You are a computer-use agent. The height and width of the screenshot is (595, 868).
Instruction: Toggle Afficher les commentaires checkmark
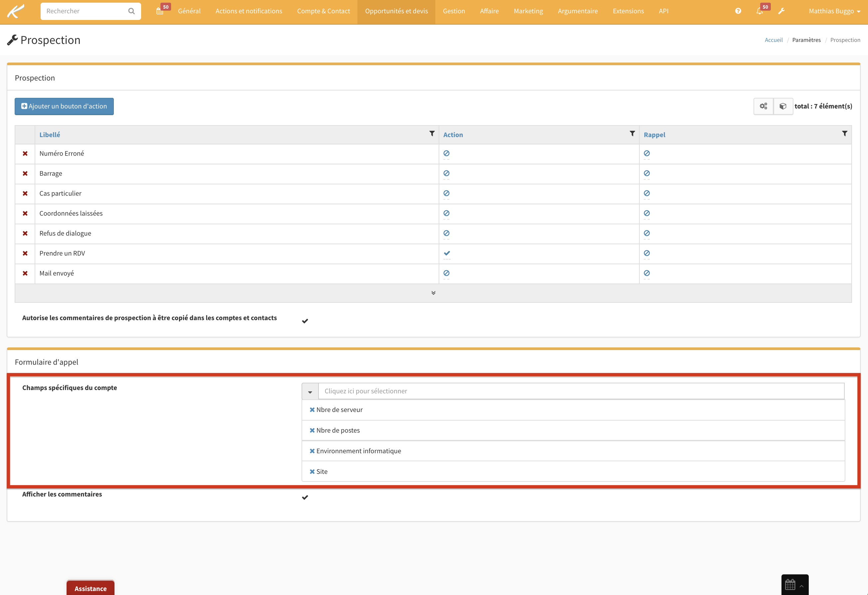(305, 497)
